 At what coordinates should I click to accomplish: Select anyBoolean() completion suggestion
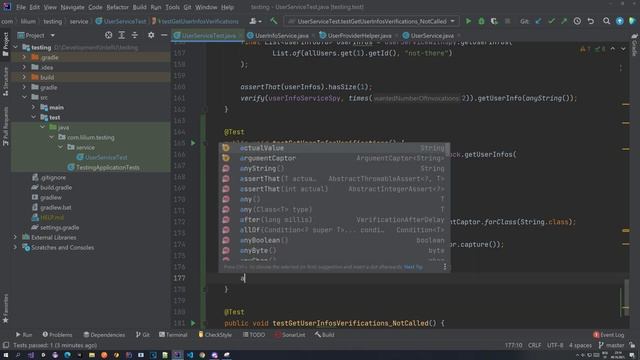tap(334, 240)
